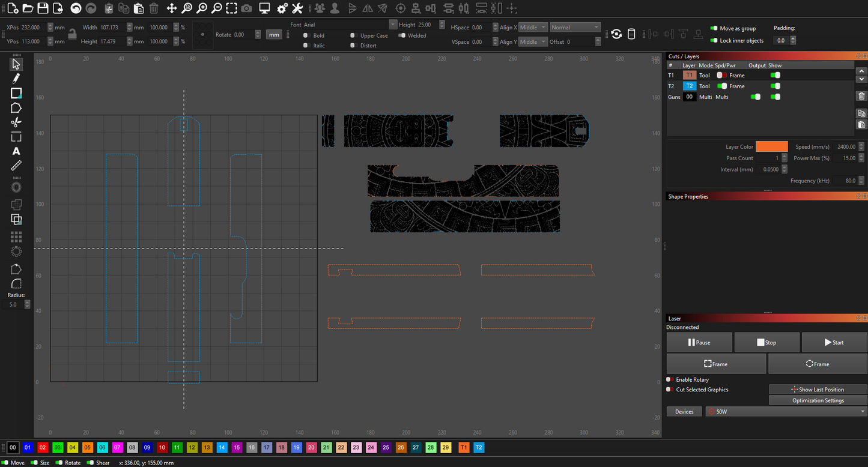Image resolution: width=868 pixels, height=467 pixels.
Task: Open the Normal text mode dropdown
Action: [575, 28]
